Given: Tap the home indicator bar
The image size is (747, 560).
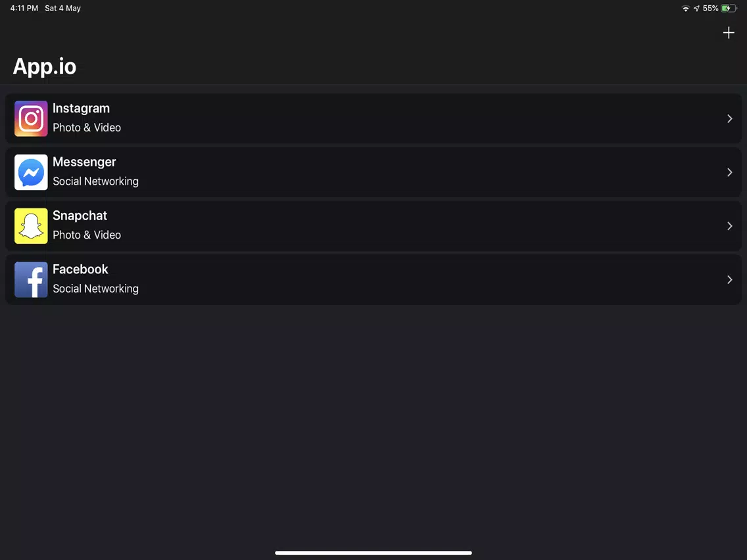Looking at the screenshot, I should 373,553.
